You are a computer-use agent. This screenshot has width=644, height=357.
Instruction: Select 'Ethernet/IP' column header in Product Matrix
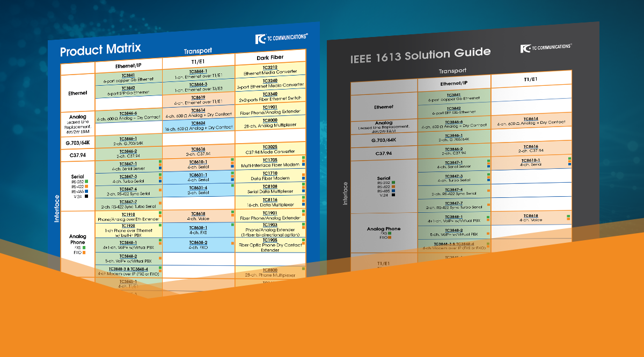coord(128,66)
